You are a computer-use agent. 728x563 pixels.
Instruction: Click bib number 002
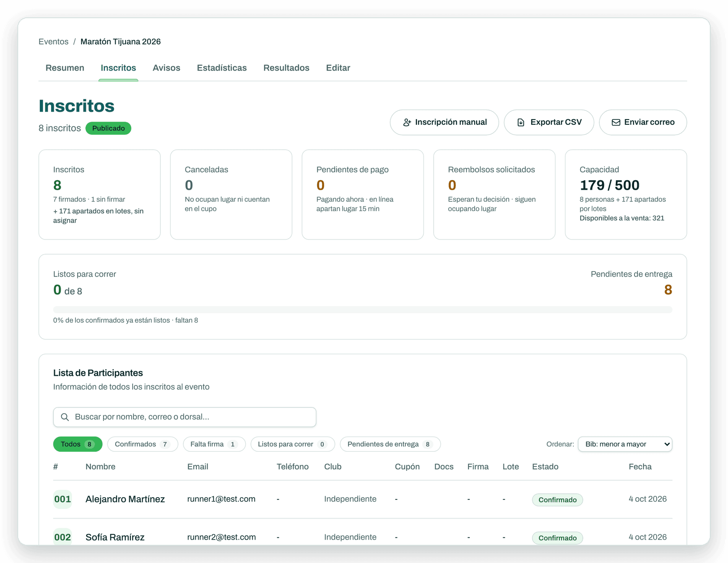(62, 537)
